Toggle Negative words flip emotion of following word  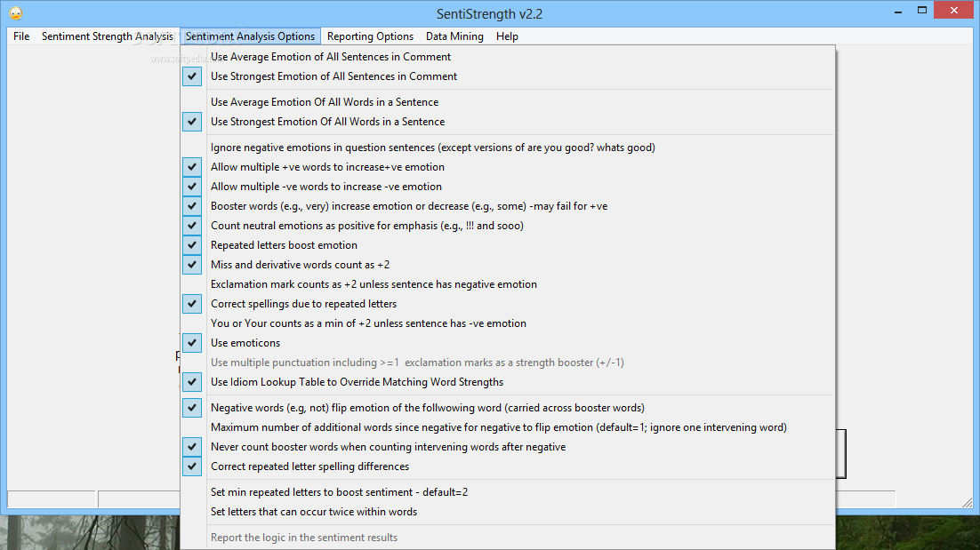(508, 408)
